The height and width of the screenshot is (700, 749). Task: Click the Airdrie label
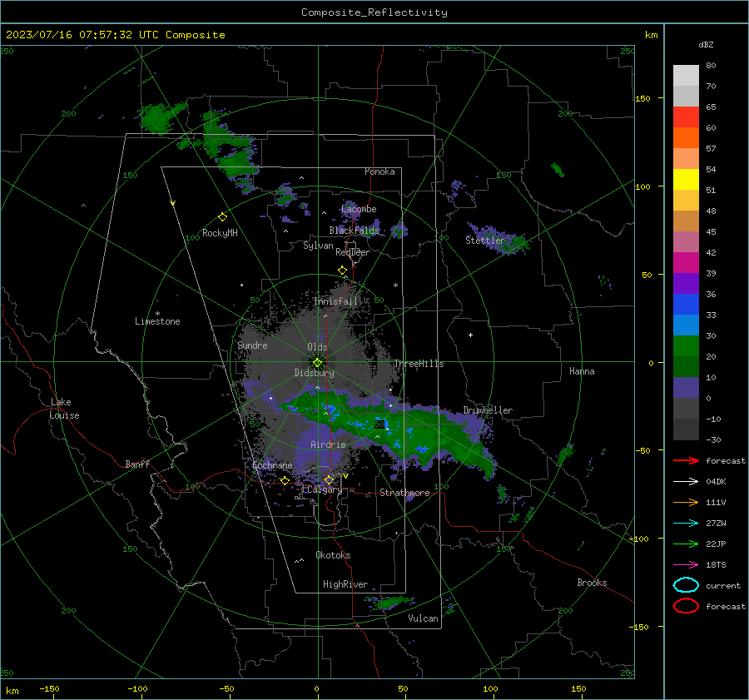point(328,444)
